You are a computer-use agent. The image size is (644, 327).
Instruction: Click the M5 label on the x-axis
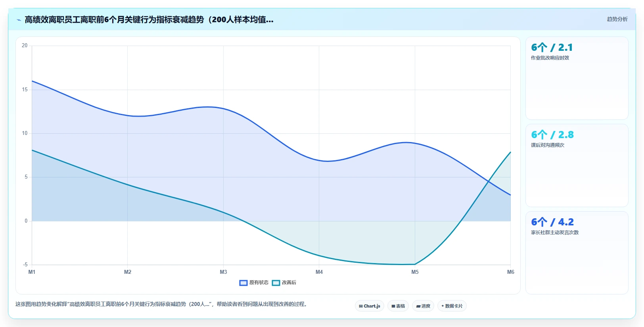pyautogui.click(x=415, y=272)
